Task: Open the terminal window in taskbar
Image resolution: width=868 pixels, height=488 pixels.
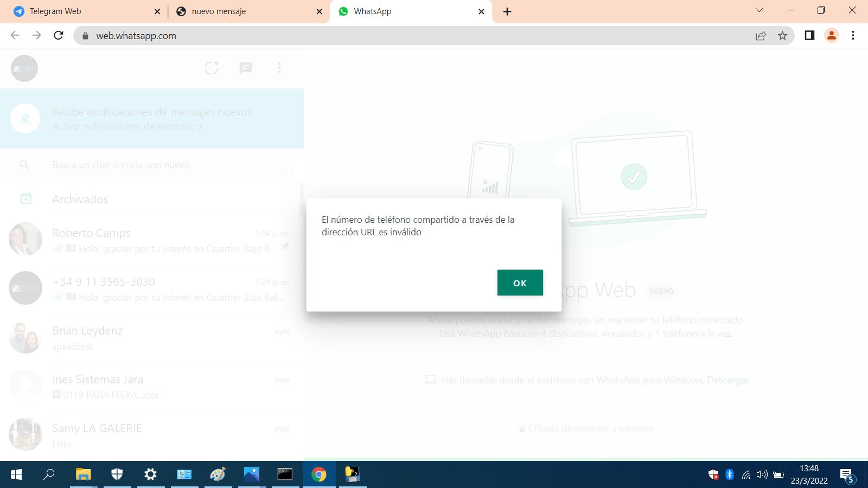Action: click(285, 474)
